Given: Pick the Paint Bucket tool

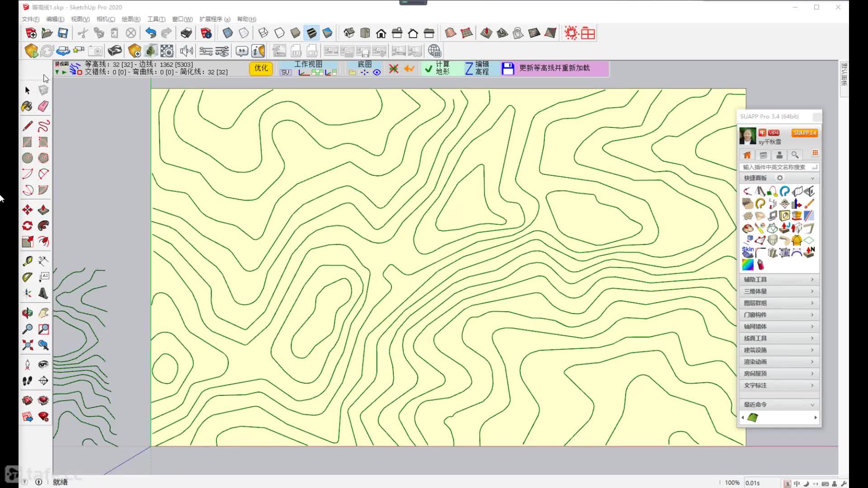Looking at the screenshot, I should click(27, 106).
